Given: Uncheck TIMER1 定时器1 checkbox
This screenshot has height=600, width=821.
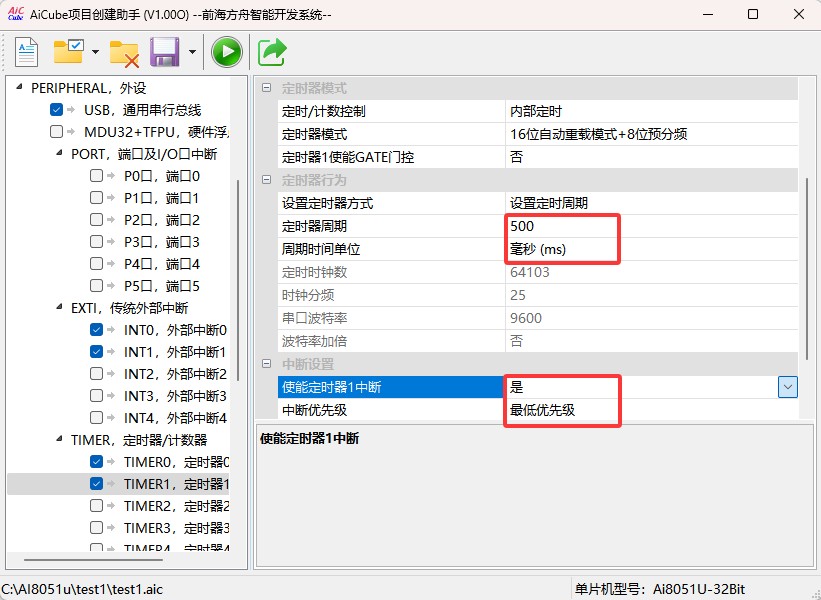Looking at the screenshot, I should click(96, 483).
